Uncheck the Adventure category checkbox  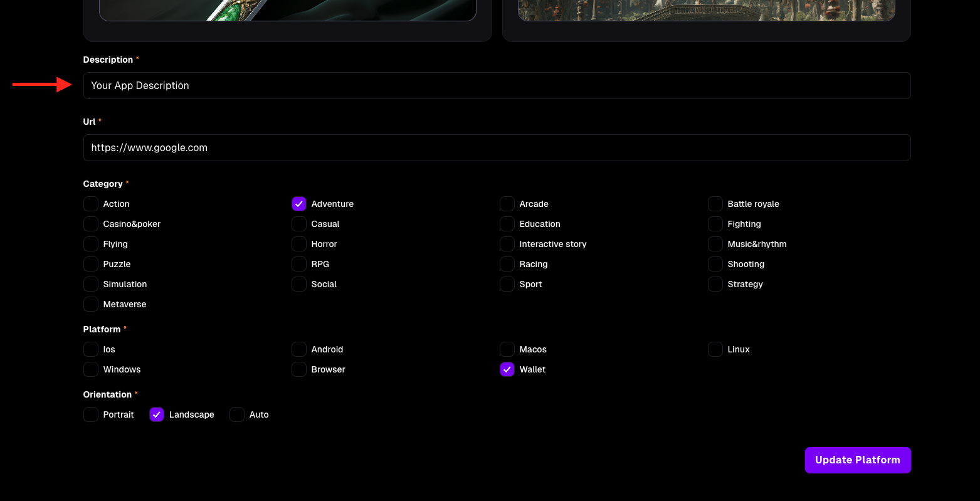coord(299,204)
